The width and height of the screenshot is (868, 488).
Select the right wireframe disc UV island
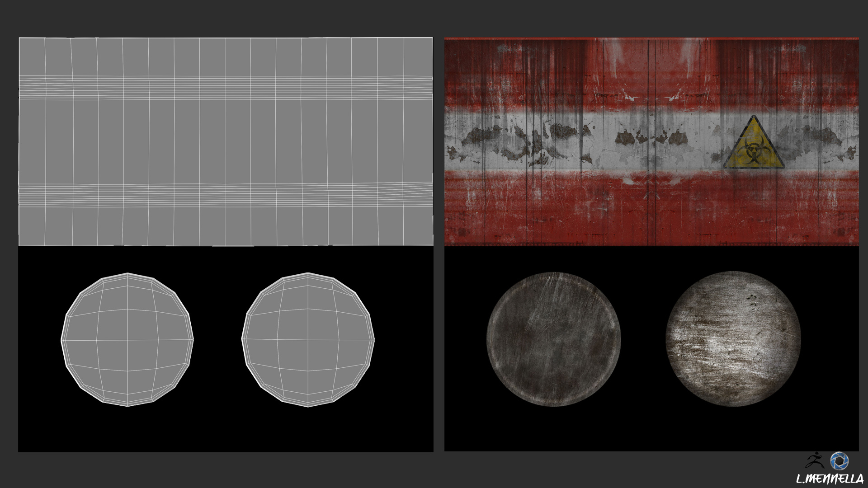click(x=308, y=339)
